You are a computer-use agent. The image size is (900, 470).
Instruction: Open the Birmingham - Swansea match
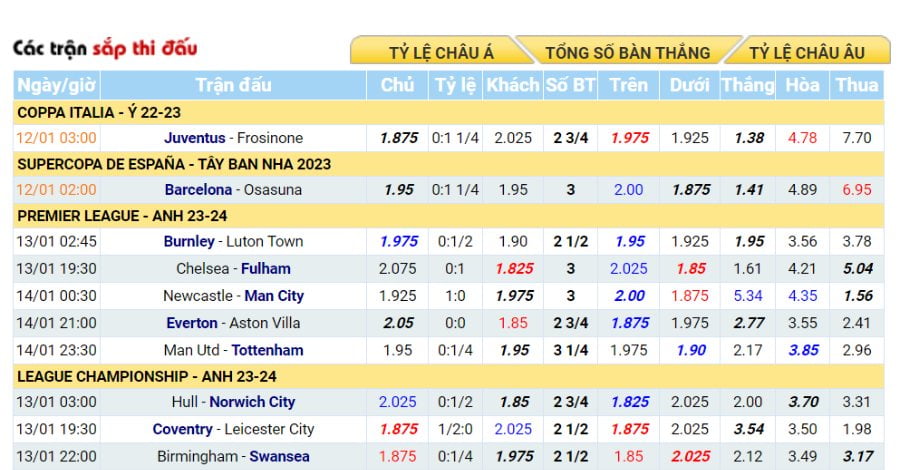233,456
